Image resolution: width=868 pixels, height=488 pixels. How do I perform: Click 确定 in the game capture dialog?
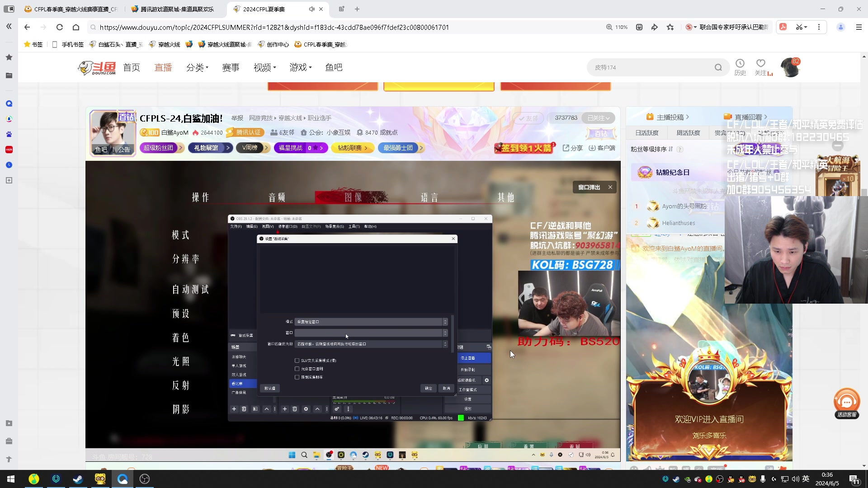429,389
